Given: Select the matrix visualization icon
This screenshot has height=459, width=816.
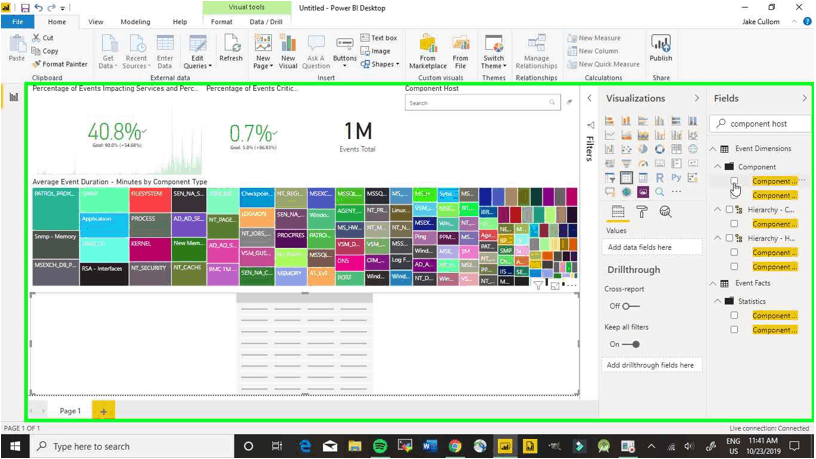Looking at the screenshot, I should [x=643, y=178].
